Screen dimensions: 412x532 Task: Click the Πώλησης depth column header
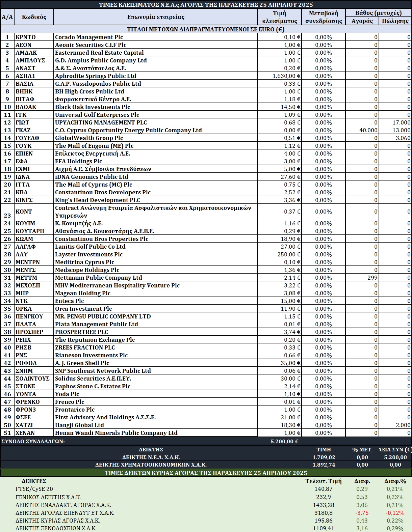pyautogui.click(x=395, y=21)
